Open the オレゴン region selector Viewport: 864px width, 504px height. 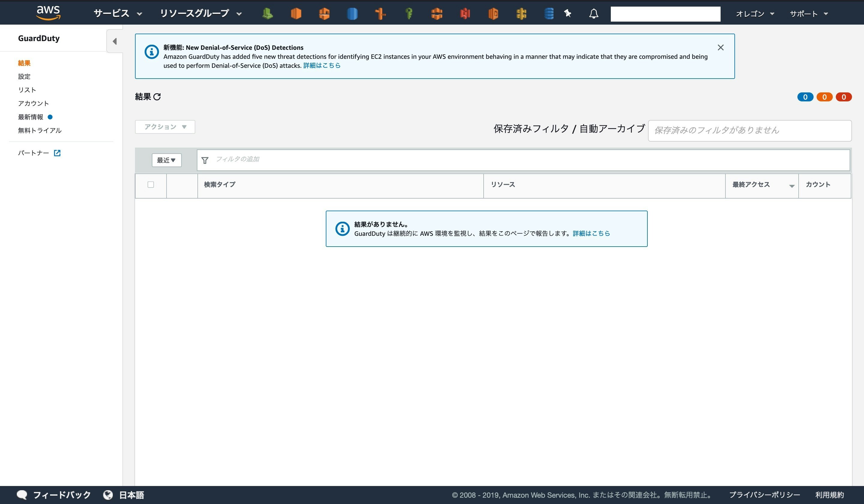coord(755,14)
